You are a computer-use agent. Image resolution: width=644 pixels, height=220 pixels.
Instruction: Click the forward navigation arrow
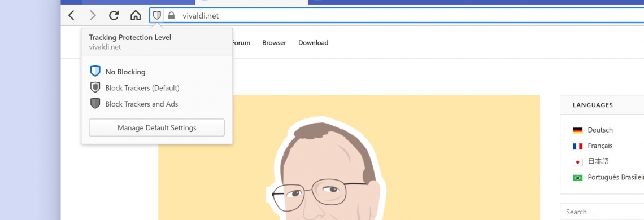point(93,16)
